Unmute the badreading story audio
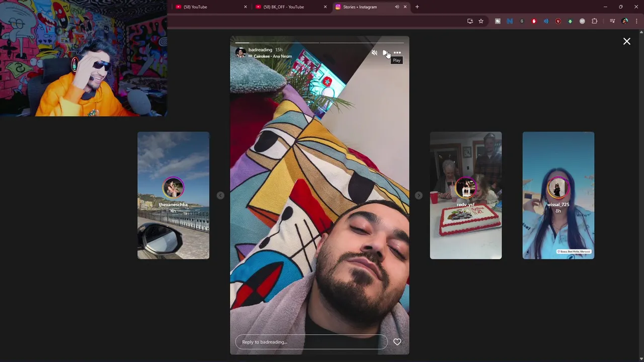644x362 pixels. 374,53
